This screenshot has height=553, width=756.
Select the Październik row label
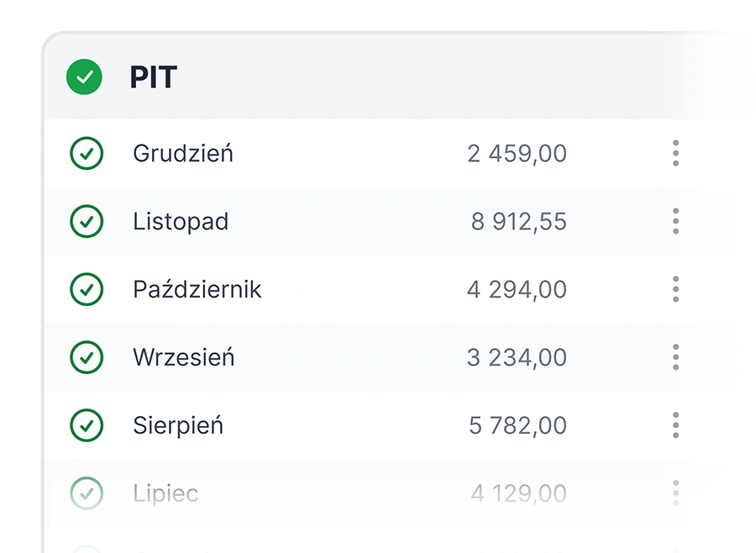point(197,290)
